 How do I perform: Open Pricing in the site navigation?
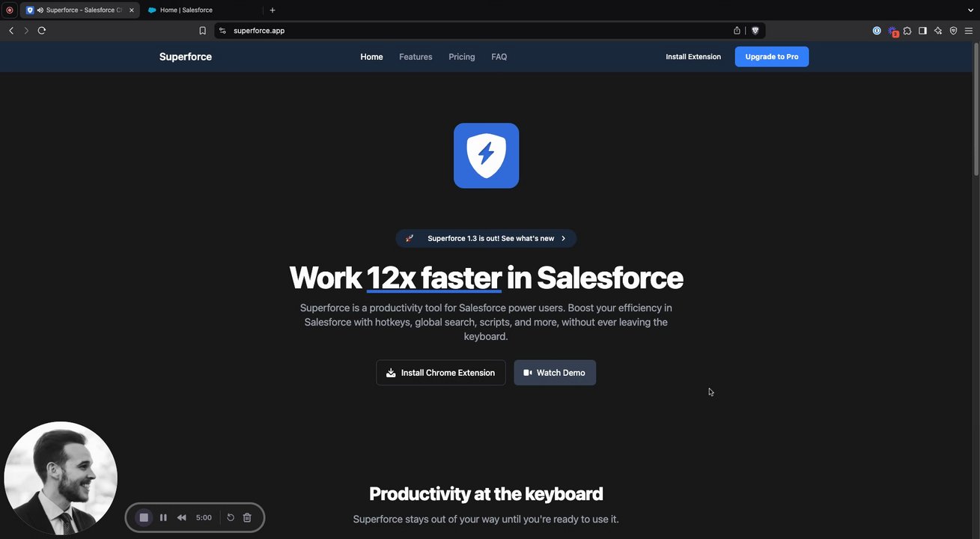[462, 57]
